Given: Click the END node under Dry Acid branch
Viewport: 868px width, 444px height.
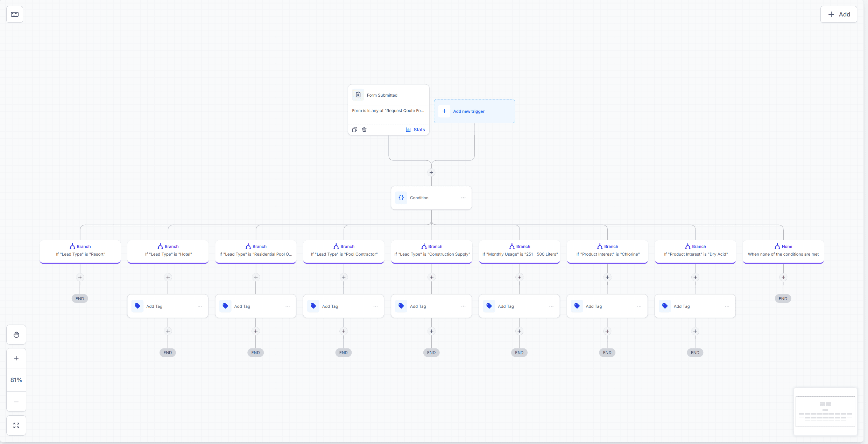Looking at the screenshot, I should point(695,353).
